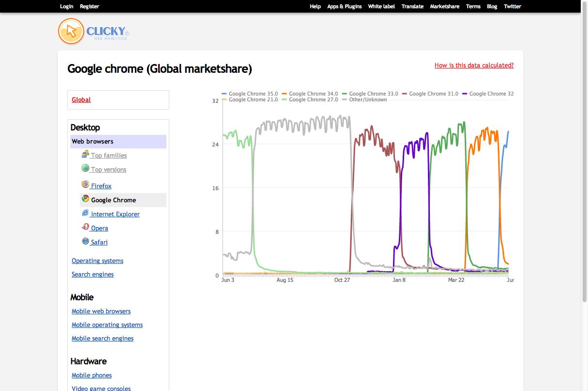Select the Web browsers section
This screenshot has height=391, width=588.
pyautogui.click(x=118, y=142)
